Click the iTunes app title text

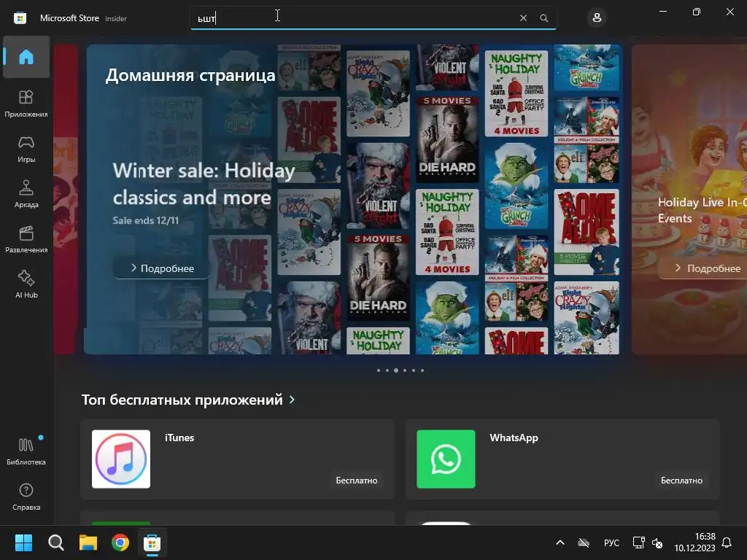pos(179,437)
